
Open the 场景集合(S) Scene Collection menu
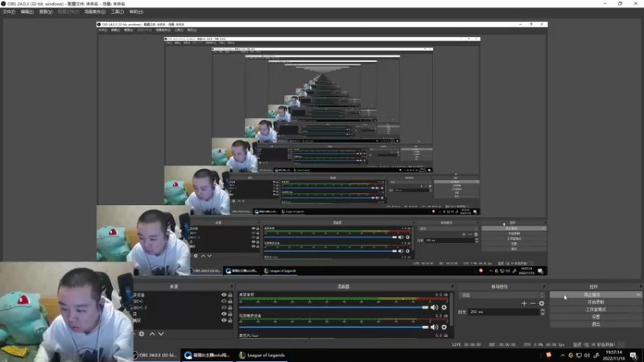coord(95,12)
